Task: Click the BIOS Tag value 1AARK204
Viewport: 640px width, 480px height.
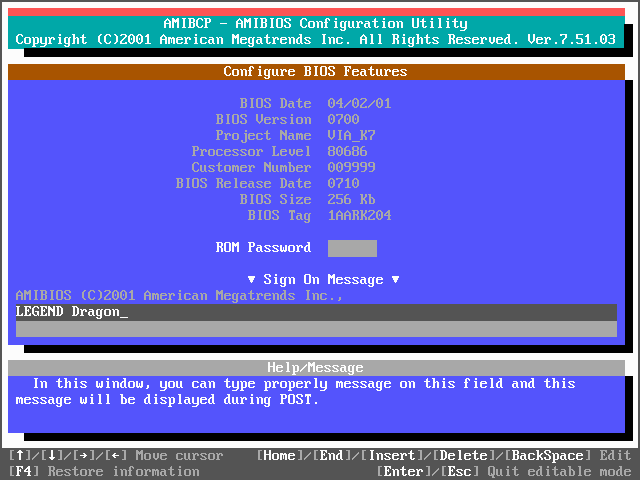Action: 359,215
